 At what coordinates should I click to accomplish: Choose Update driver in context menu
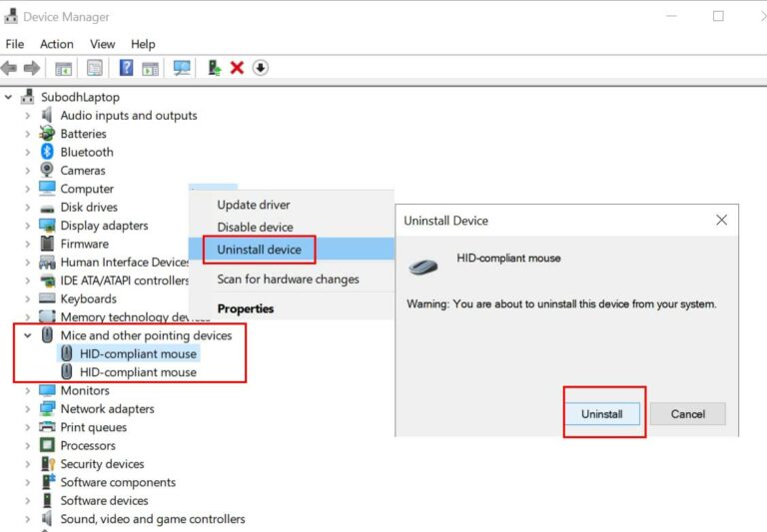coord(254,205)
